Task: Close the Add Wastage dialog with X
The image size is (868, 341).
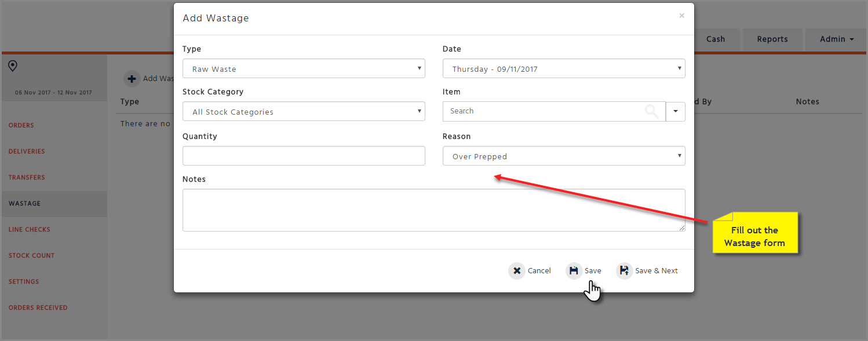Action: coord(682,16)
